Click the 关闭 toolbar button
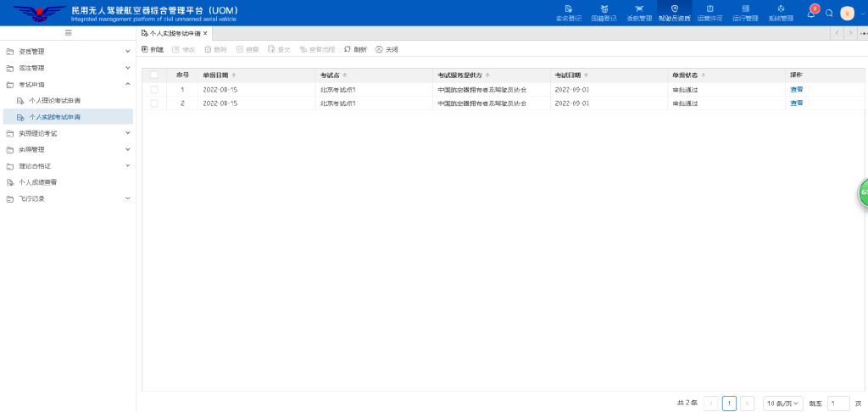This screenshot has width=868, height=412. click(387, 49)
